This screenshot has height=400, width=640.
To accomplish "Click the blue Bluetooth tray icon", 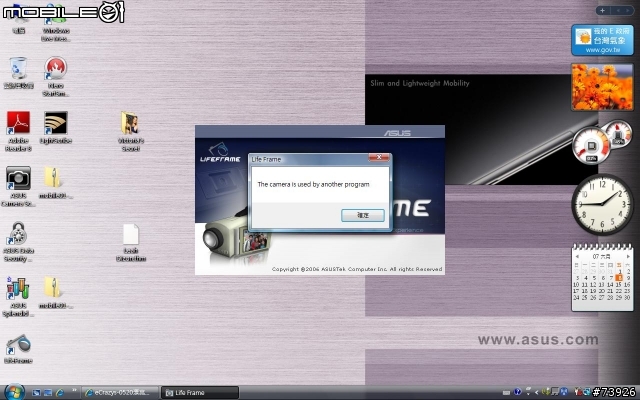I will point(564,392).
